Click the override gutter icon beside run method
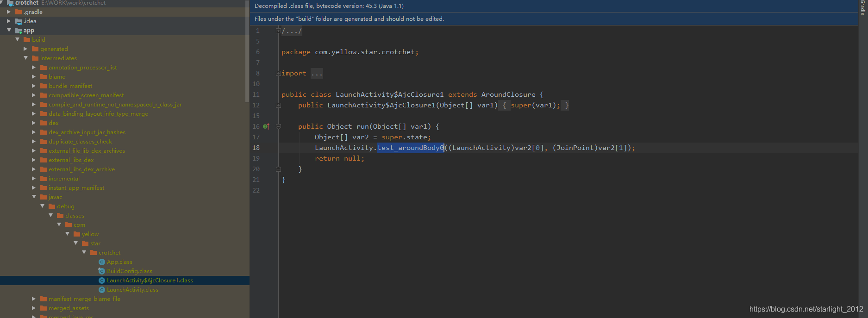 266,126
